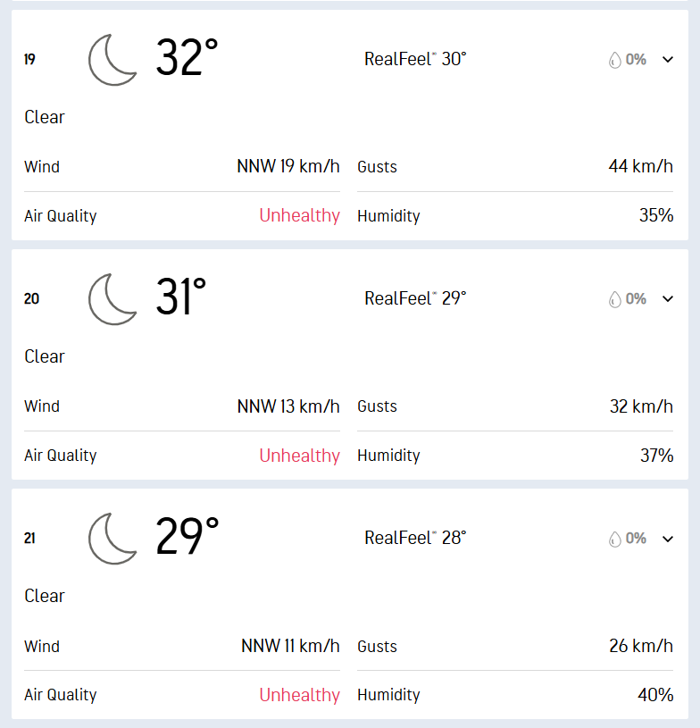Click the 29° temperature reading
700x728 pixels.
point(187,538)
